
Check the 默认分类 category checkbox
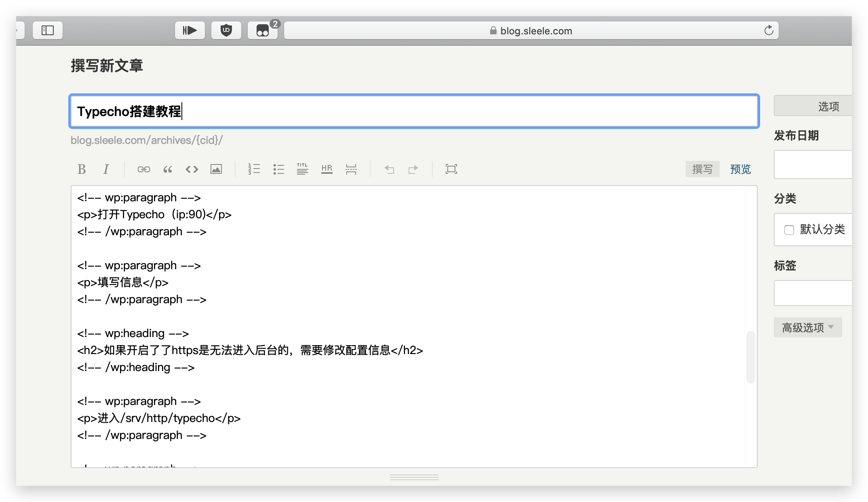pos(789,230)
